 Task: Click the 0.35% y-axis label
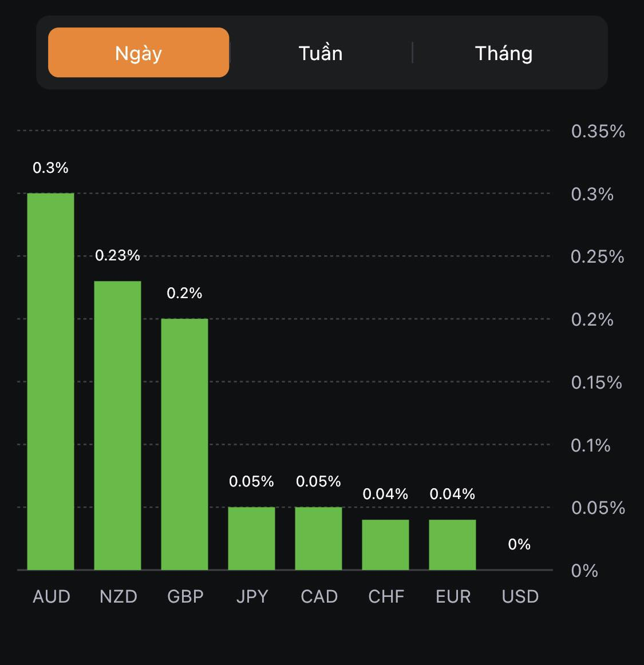tap(598, 131)
